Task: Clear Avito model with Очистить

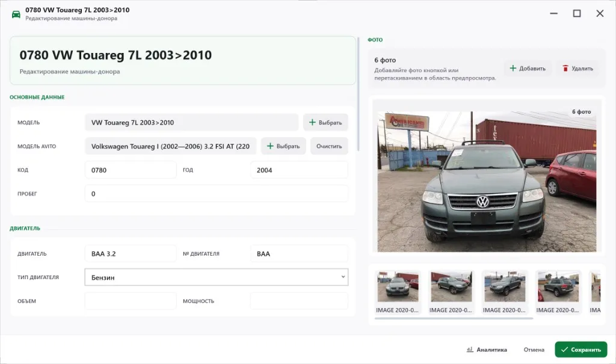Action: 329,146
